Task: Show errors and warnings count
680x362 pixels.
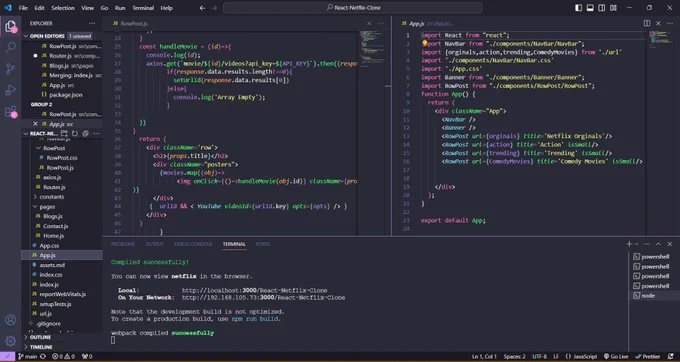Action: pos(63,356)
